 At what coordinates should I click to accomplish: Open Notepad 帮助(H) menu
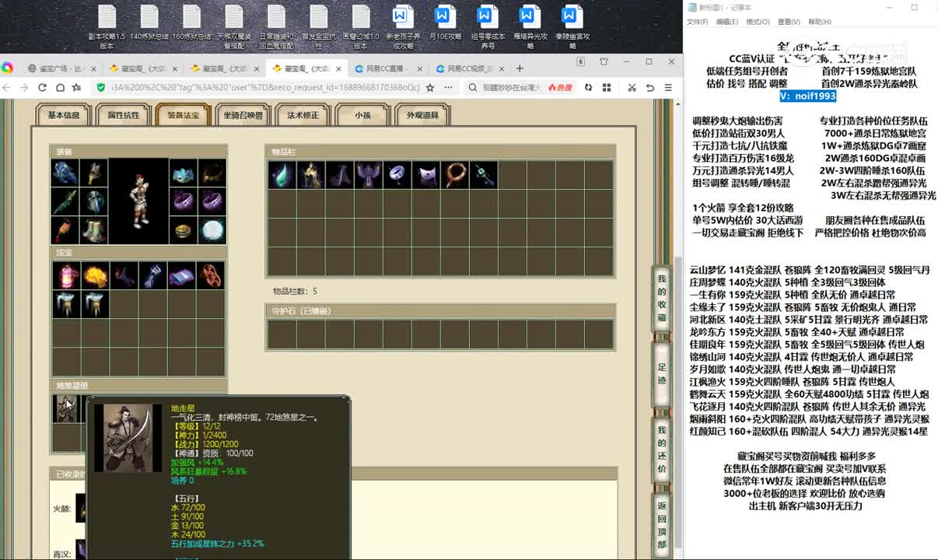pos(820,22)
